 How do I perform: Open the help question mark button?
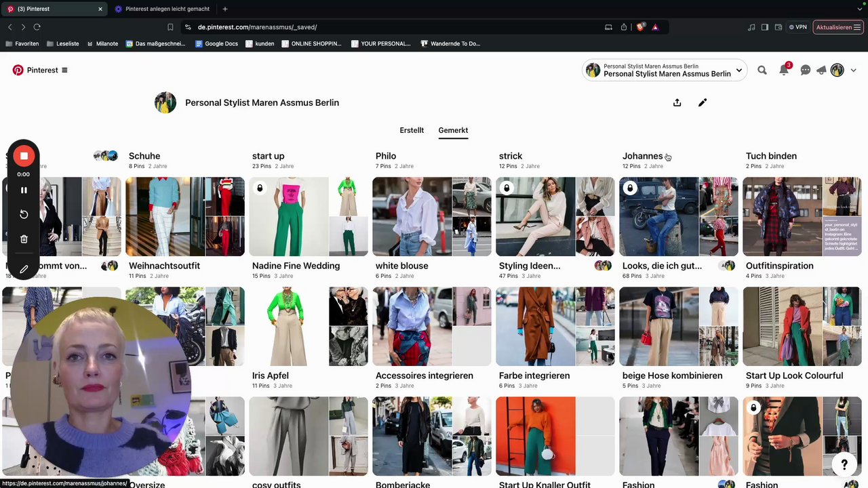844,464
